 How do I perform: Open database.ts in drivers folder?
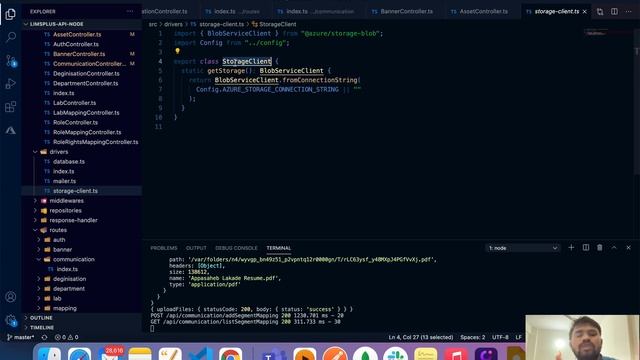[69, 162]
